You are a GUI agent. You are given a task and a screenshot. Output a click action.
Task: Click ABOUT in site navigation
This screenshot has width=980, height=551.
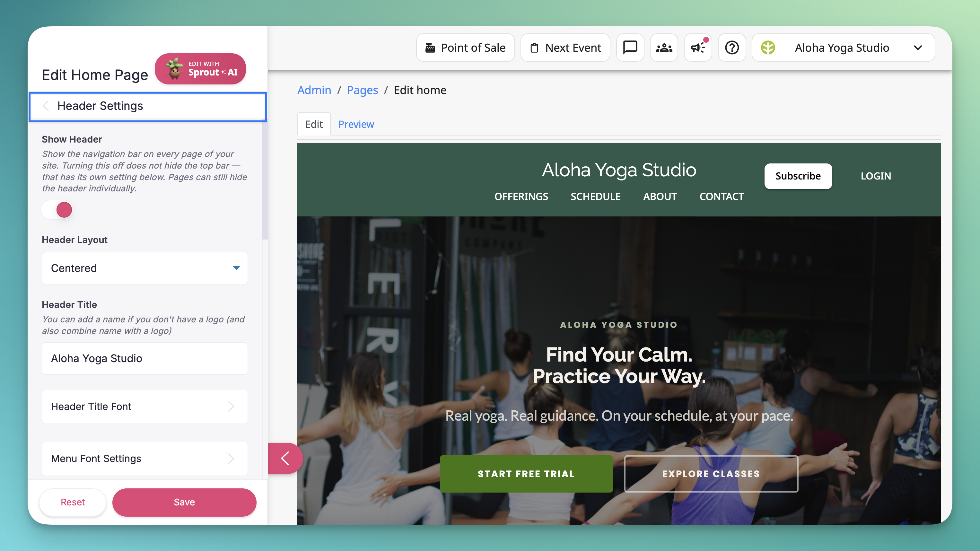(x=660, y=197)
